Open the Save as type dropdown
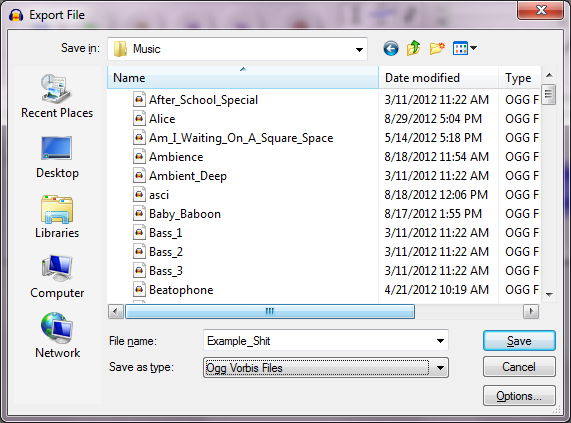 (x=326, y=368)
